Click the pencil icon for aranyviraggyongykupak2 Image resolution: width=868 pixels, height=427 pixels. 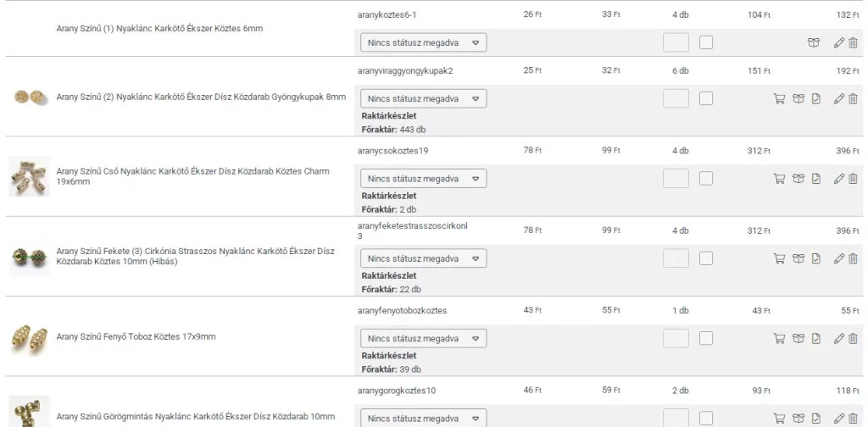click(839, 99)
